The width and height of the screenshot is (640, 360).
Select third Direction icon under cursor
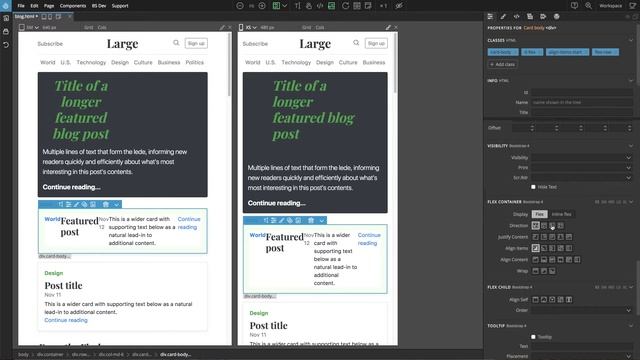click(x=552, y=225)
